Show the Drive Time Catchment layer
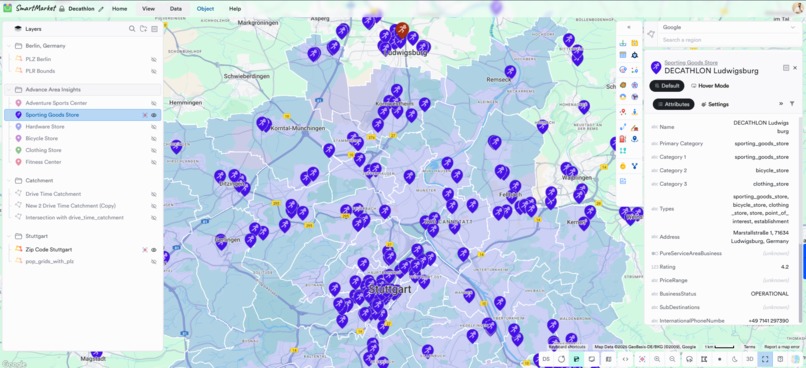This screenshot has width=806, height=368. pyautogui.click(x=153, y=194)
